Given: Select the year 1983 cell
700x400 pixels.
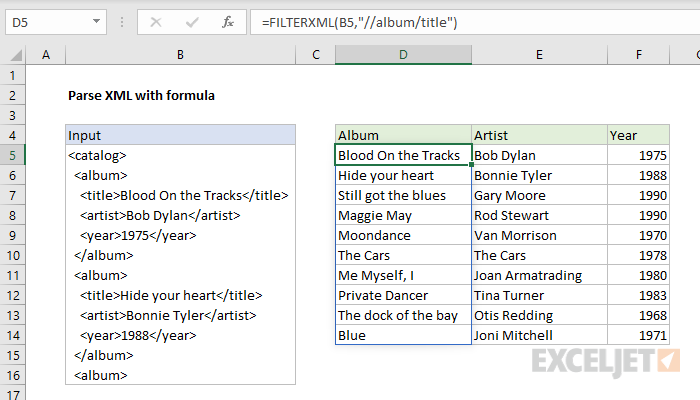Looking at the screenshot, I should pyautogui.click(x=638, y=296).
